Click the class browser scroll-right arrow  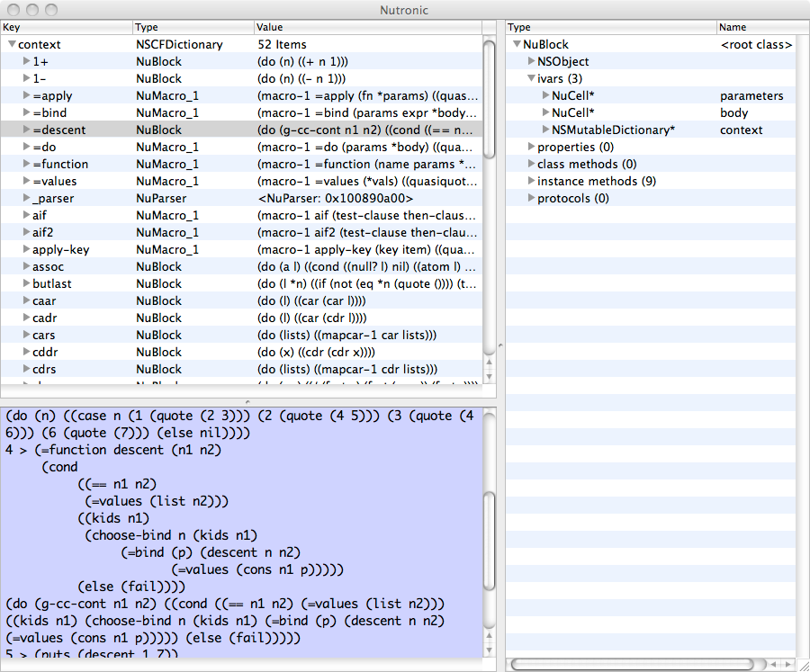click(788, 664)
